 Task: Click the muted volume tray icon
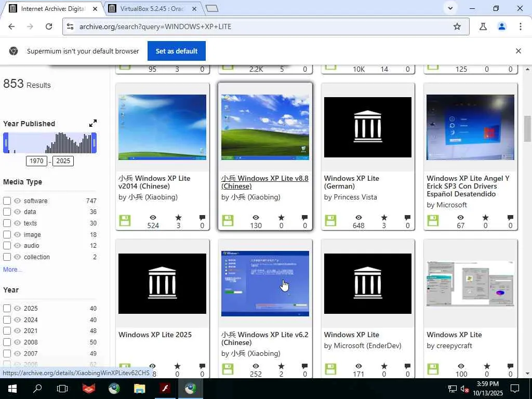464,389
